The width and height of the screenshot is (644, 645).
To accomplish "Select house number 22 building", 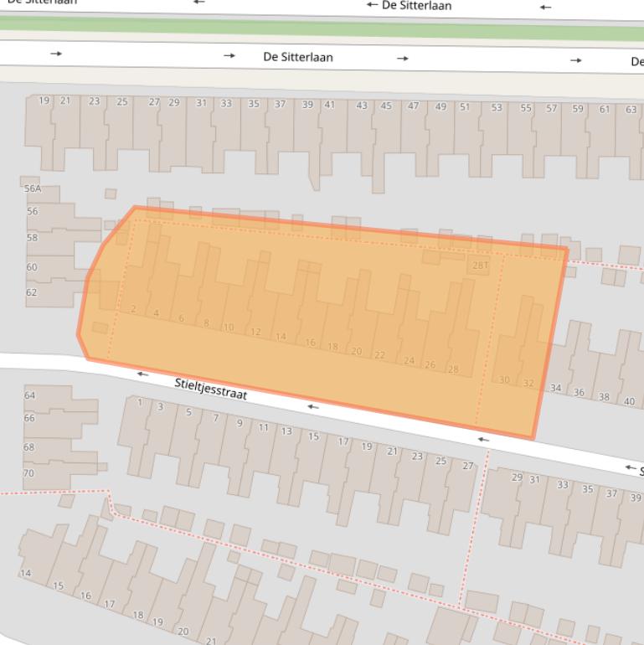I will point(379,355).
